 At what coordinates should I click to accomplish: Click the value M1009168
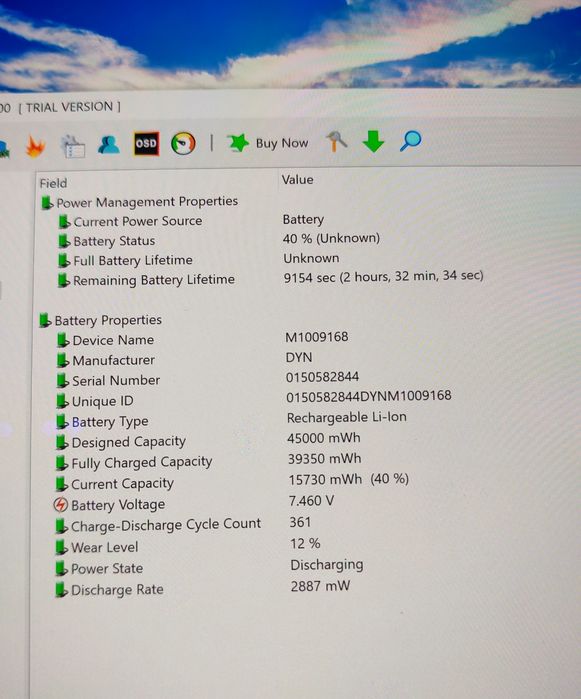(317, 337)
